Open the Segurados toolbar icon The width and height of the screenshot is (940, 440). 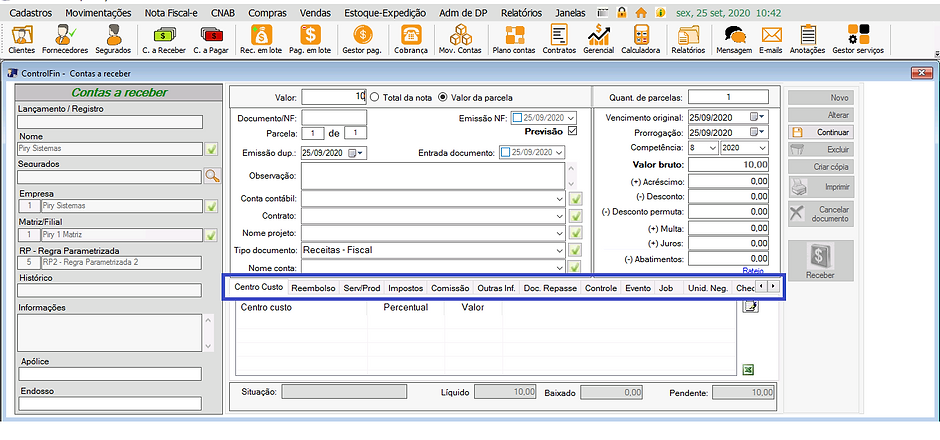pos(113,40)
